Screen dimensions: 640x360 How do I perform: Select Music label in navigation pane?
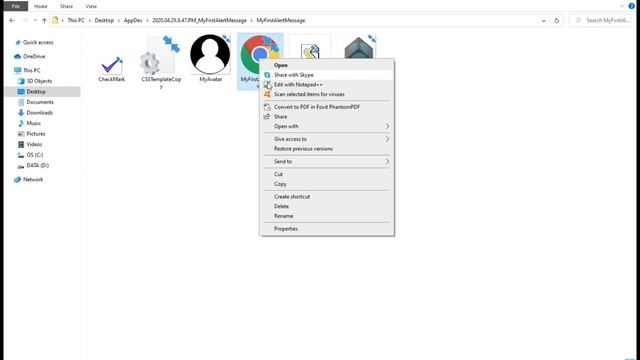tap(33, 123)
